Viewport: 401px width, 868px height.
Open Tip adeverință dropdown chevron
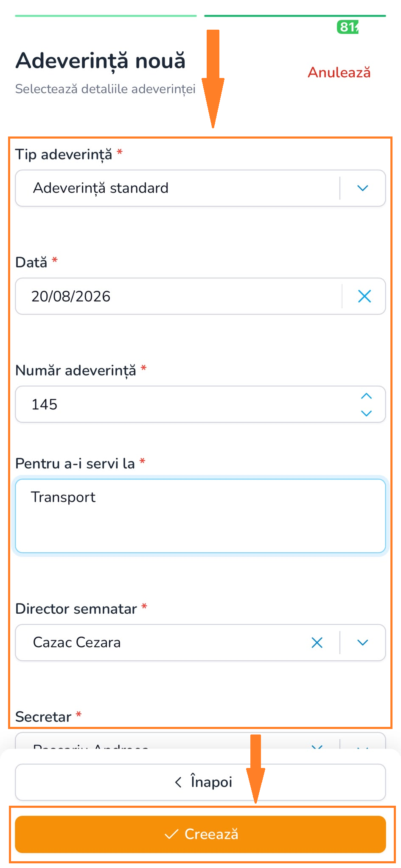click(362, 188)
